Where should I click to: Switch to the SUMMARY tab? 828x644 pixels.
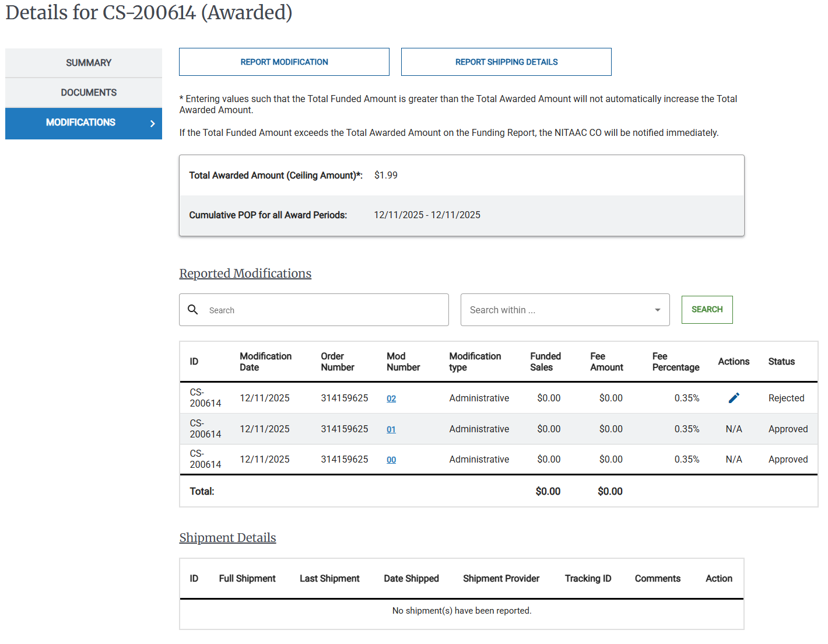pyautogui.click(x=88, y=62)
